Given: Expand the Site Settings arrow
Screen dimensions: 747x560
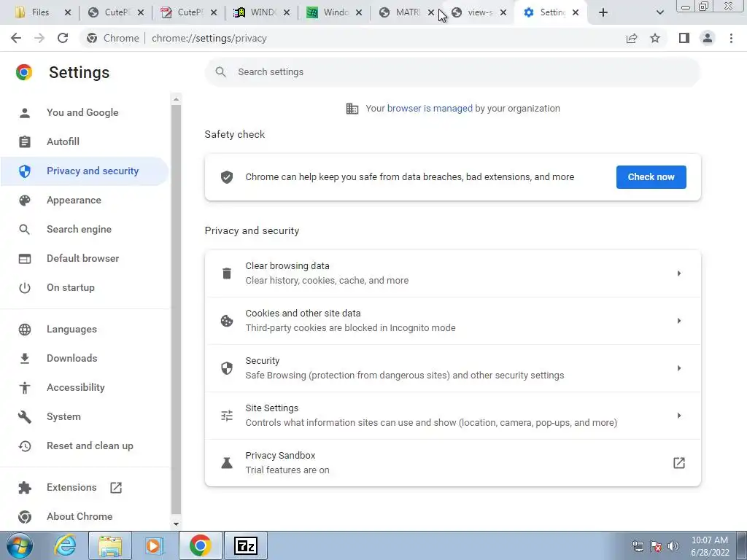Looking at the screenshot, I should pos(679,415).
